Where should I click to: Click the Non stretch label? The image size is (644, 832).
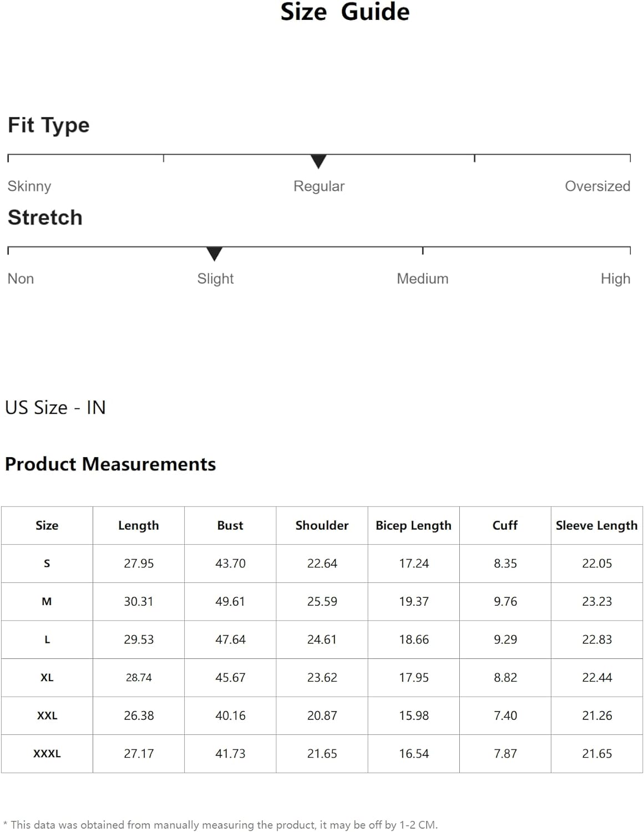[x=21, y=278]
